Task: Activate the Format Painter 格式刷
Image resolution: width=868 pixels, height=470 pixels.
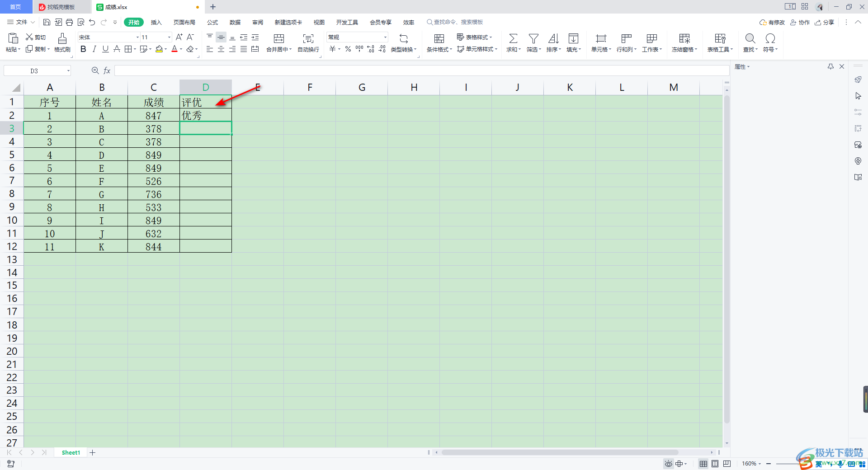Action: coord(62,43)
